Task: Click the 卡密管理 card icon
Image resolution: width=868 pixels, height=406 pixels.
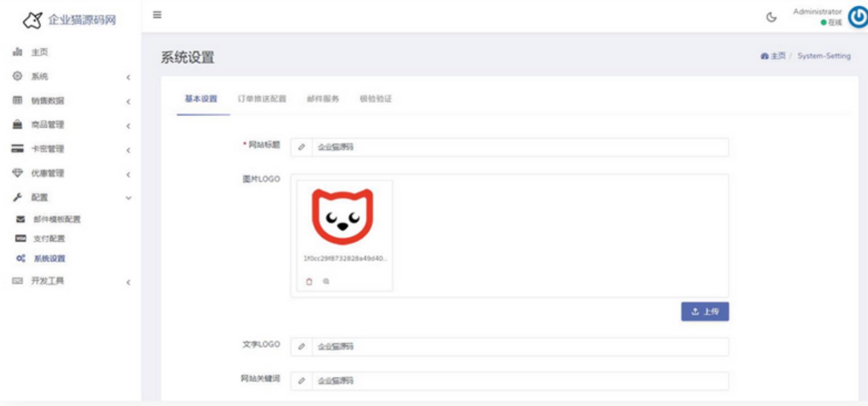Action: click(x=17, y=148)
